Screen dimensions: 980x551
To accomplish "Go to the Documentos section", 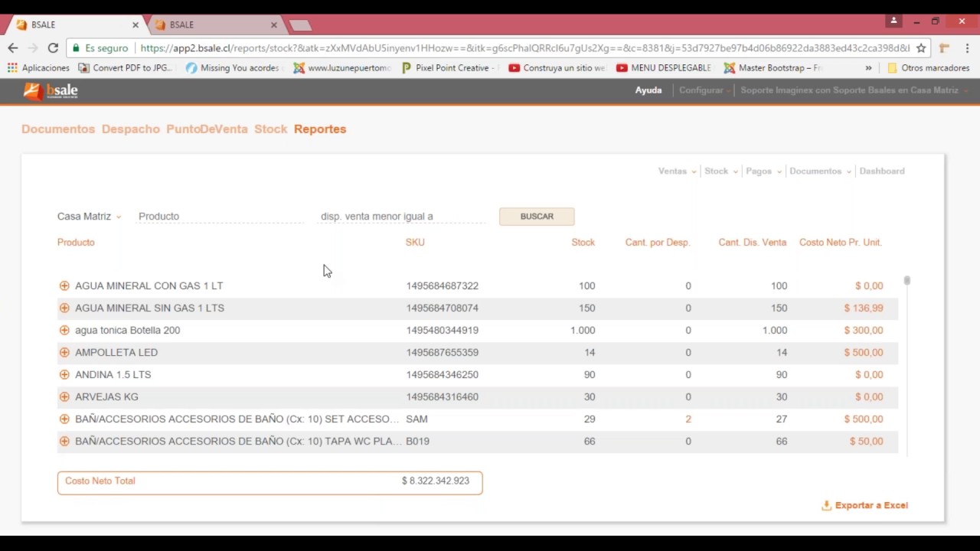I will coord(58,129).
